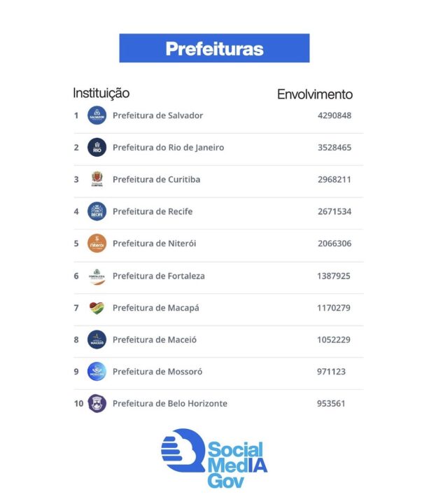Click the Rio de Janeiro city logo

click(x=97, y=147)
